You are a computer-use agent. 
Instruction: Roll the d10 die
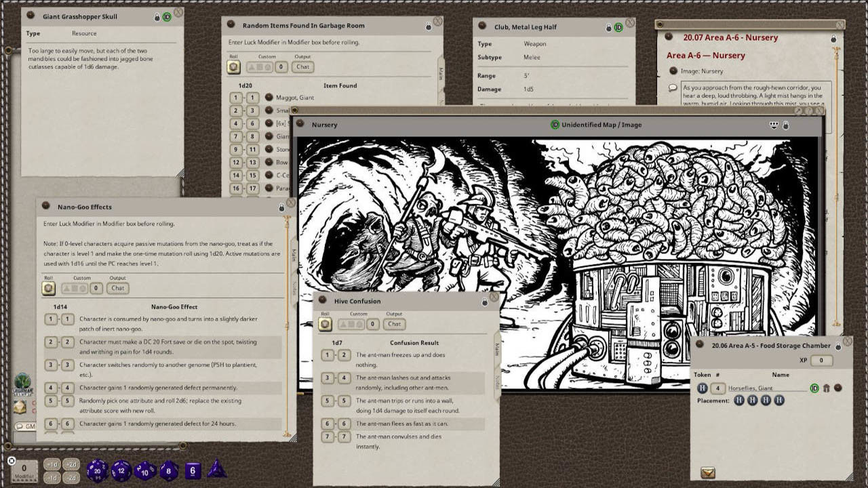click(x=144, y=470)
